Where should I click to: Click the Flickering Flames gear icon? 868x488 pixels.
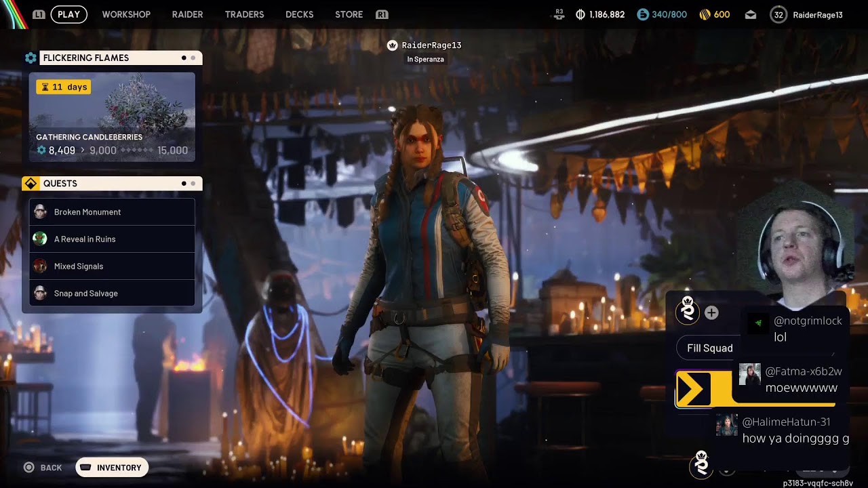[x=31, y=58]
